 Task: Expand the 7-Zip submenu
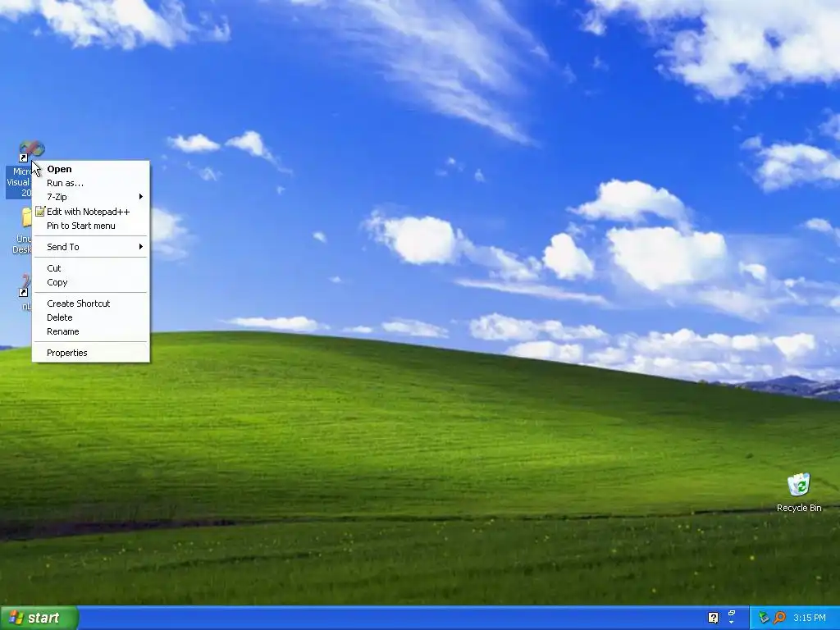[x=91, y=197]
